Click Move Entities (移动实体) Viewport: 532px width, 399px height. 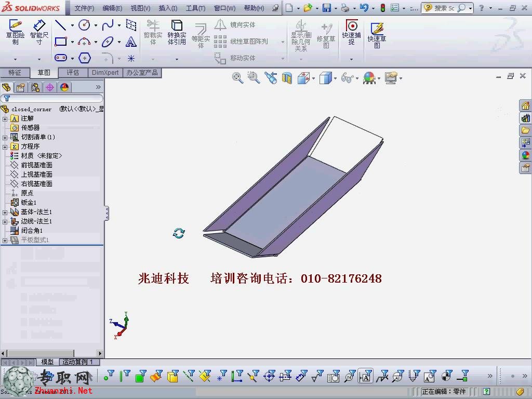click(235, 58)
